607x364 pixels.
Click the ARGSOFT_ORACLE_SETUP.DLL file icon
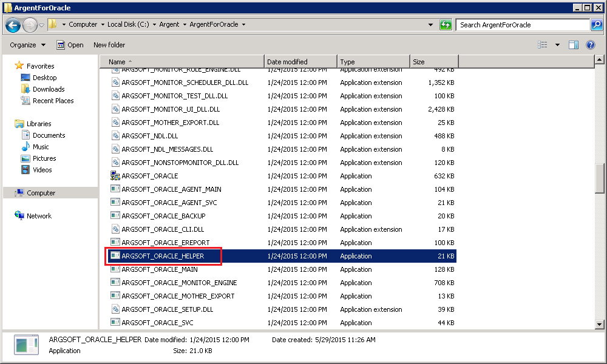tap(115, 309)
